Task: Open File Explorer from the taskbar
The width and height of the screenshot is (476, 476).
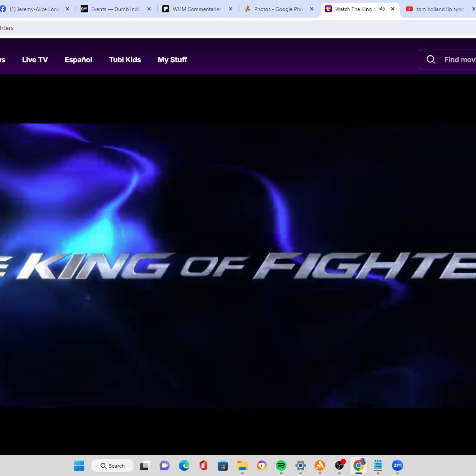Action: coord(242,465)
